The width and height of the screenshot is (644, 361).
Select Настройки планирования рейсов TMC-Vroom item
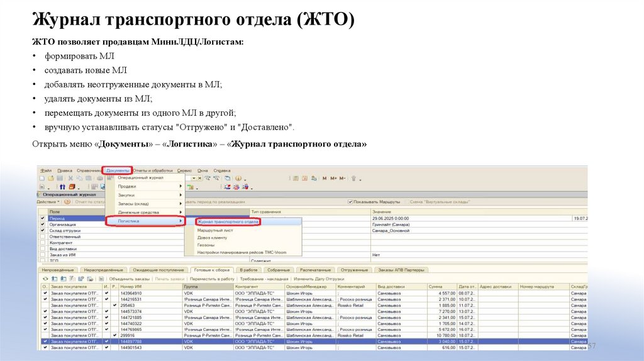[x=241, y=253]
